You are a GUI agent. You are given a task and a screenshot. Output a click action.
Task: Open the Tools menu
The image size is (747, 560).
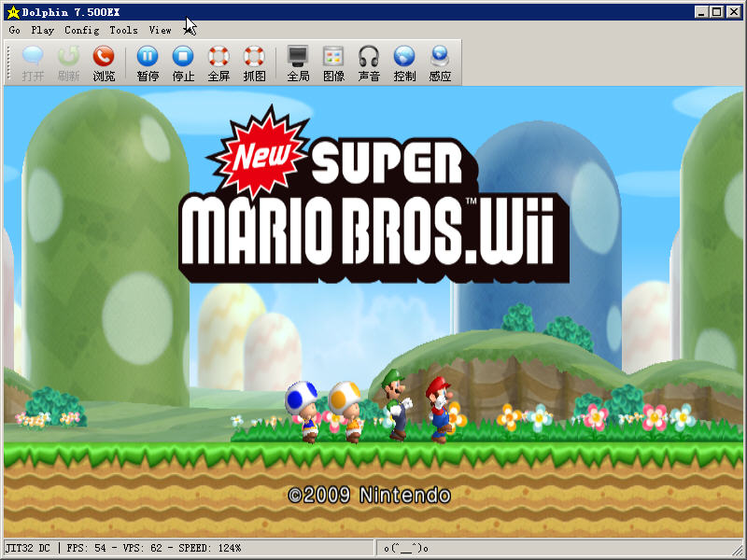coord(123,30)
